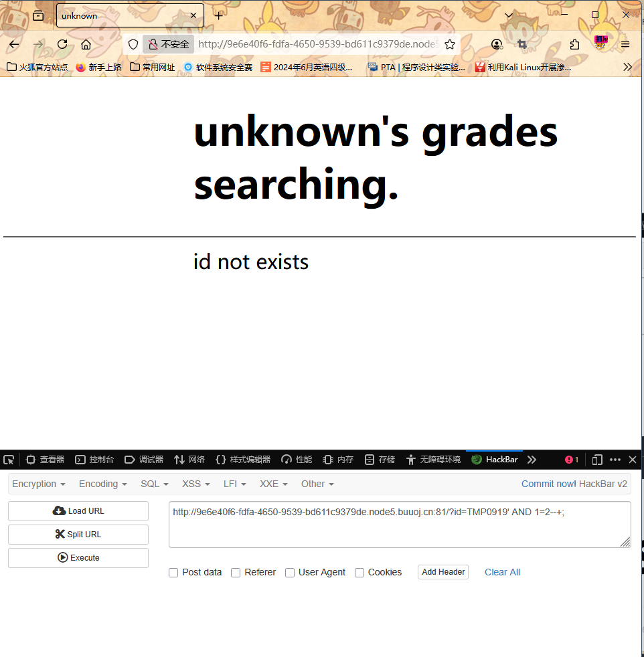Go to the Firefox home page
Screen dimensions: 644x657
tap(86, 44)
